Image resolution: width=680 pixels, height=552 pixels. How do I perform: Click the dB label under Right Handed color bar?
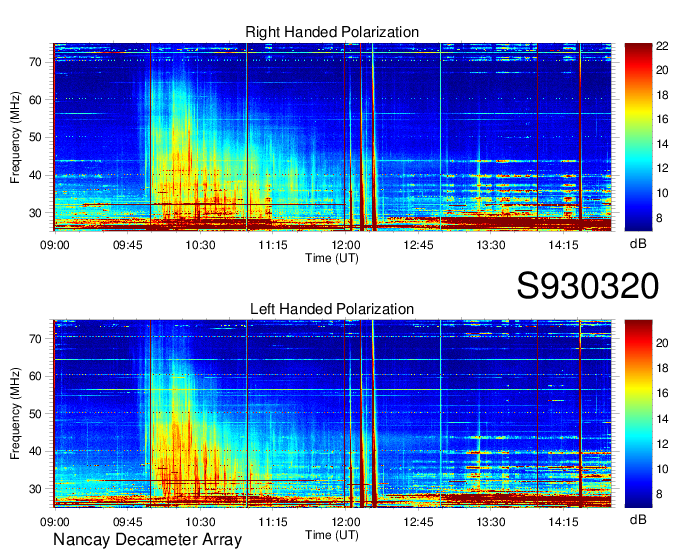pos(638,244)
